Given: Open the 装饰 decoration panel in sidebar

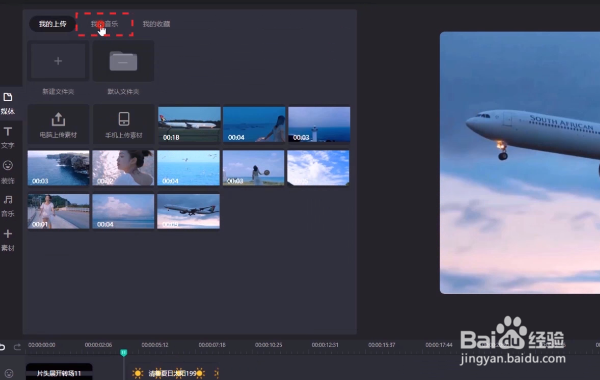Looking at the screenshot, I should click(8, 172).
